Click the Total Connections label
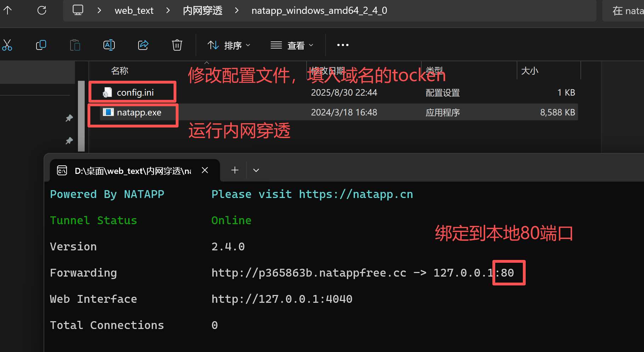 tap(107, 325)
